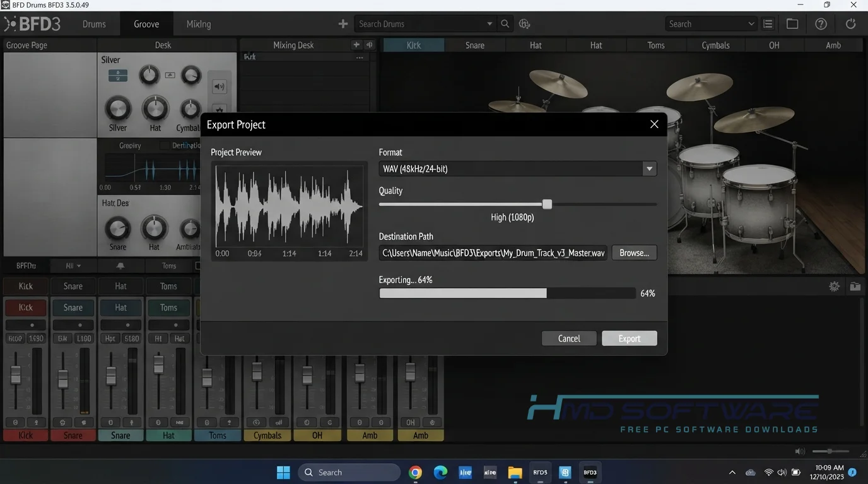Screen dimensions: 868x484
Task: Open the gear settings icon below kit view
Action: tap(834, 286)
